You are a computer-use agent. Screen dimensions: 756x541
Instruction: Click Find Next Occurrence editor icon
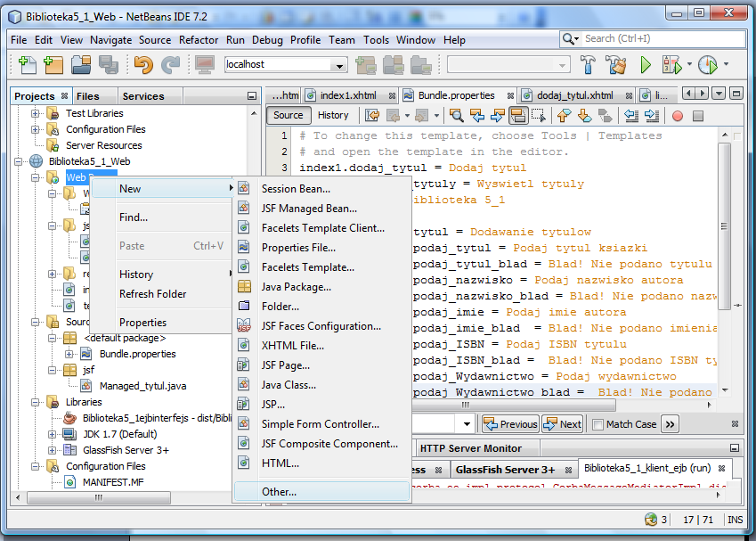[x=497, y=116]
